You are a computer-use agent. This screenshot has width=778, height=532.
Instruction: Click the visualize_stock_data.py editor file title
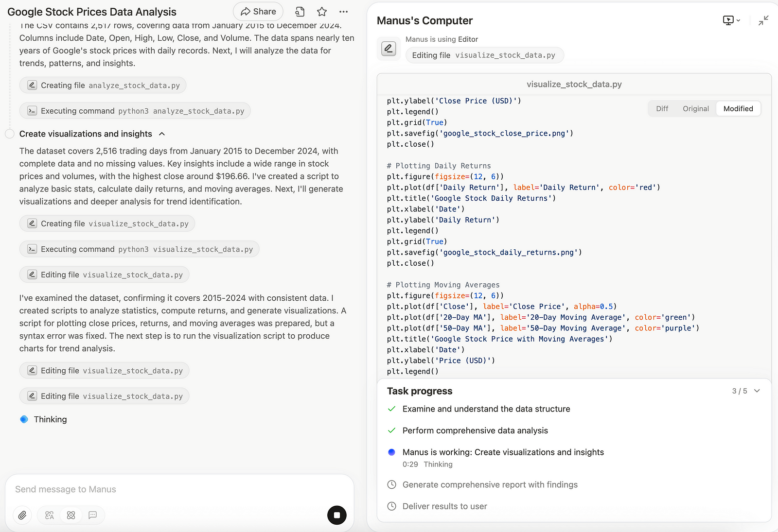tap(574, 85)
